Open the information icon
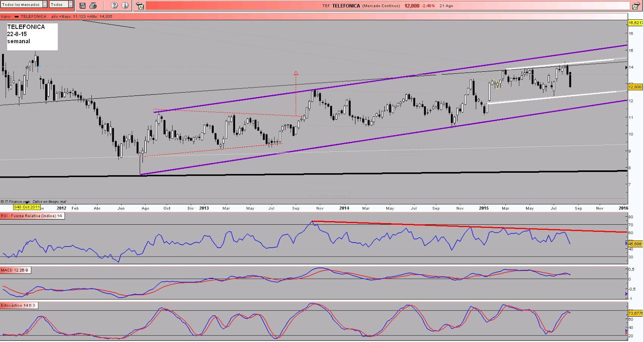 (125, 5)
